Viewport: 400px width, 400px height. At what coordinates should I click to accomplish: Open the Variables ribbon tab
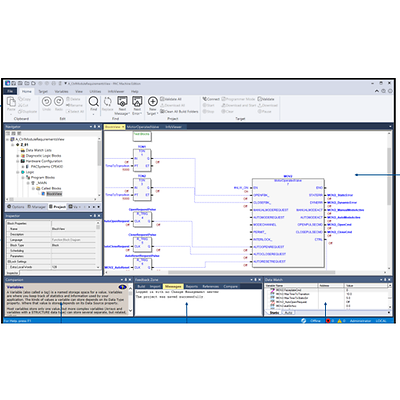61,91
